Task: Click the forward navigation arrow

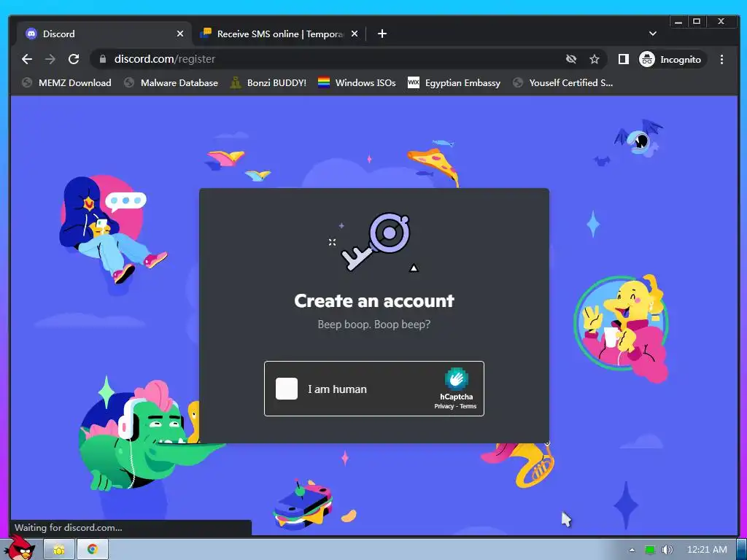Action: coord(50,59)
